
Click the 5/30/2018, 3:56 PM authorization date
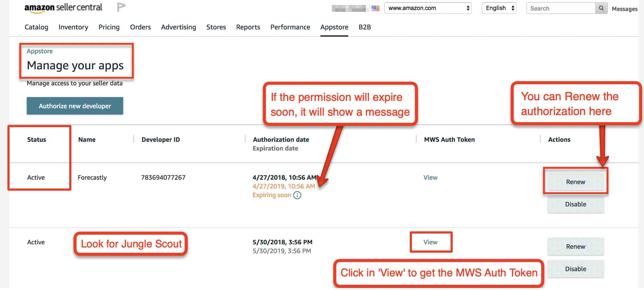[282, 242]
